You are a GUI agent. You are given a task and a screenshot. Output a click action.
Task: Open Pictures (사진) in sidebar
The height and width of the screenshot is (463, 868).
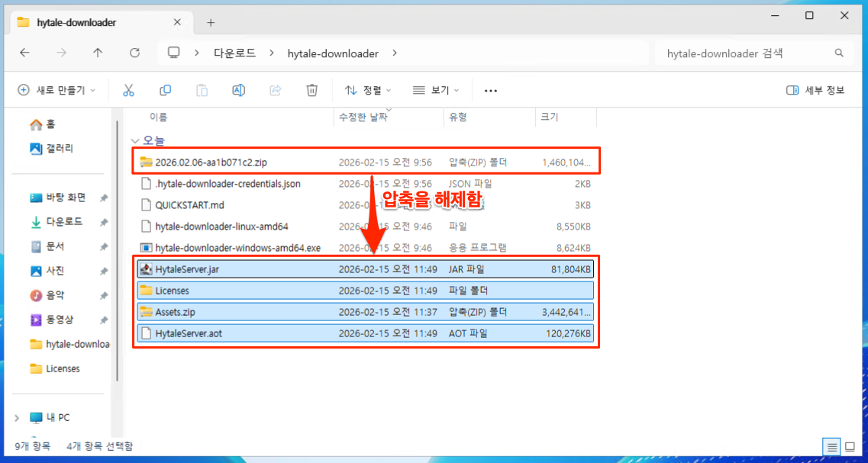tap(47, 271)
